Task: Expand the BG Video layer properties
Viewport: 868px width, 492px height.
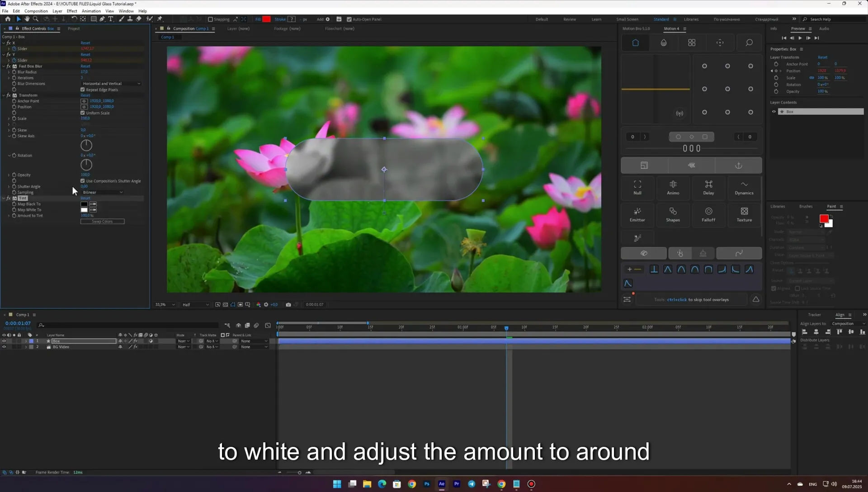Action: (26, 347)
